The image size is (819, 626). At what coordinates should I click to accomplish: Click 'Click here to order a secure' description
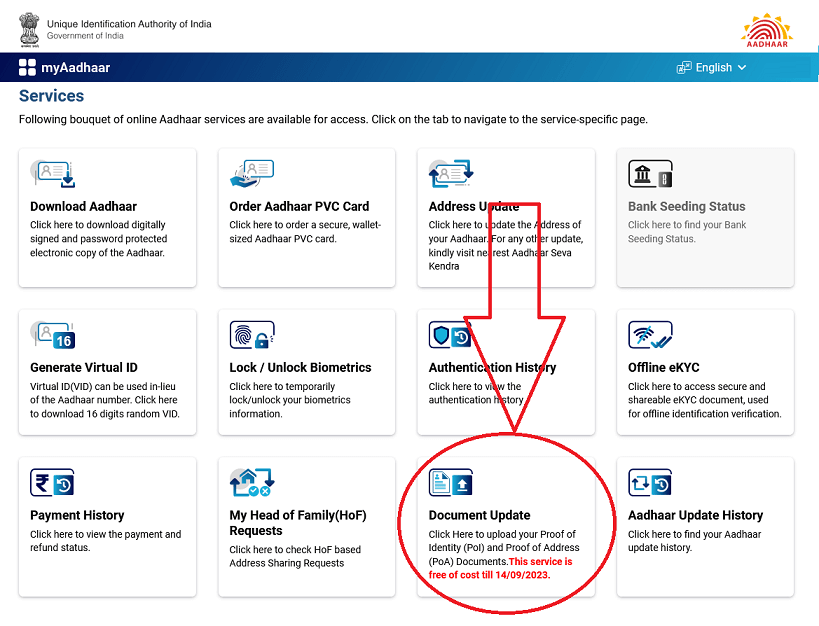pyautogui.click(x=305, y=231)
